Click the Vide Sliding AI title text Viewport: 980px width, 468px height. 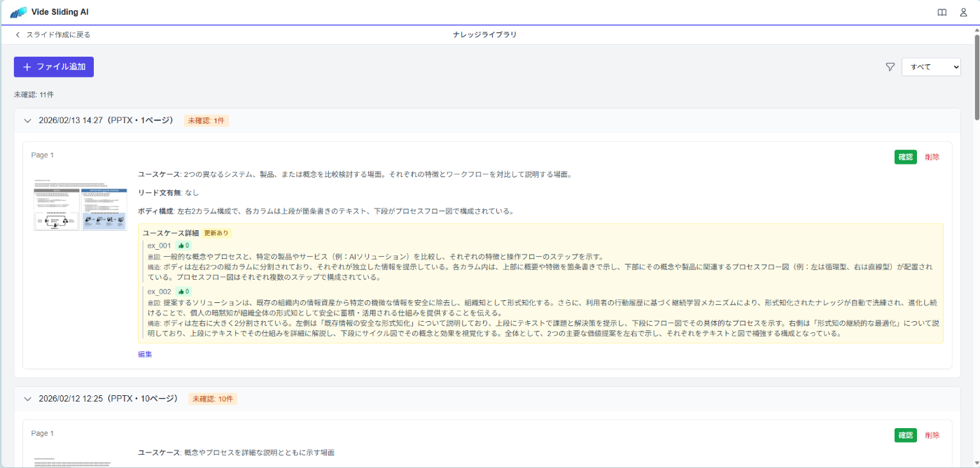click(x=60, y=12)
